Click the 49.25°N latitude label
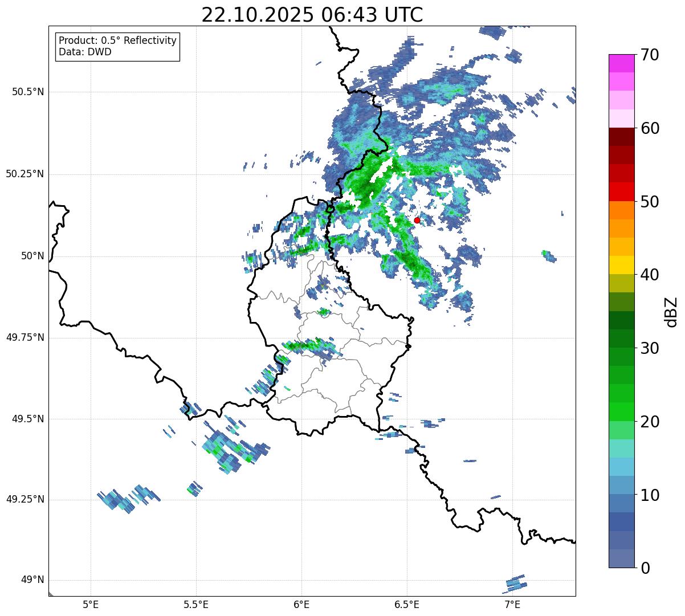 (25, 499)
